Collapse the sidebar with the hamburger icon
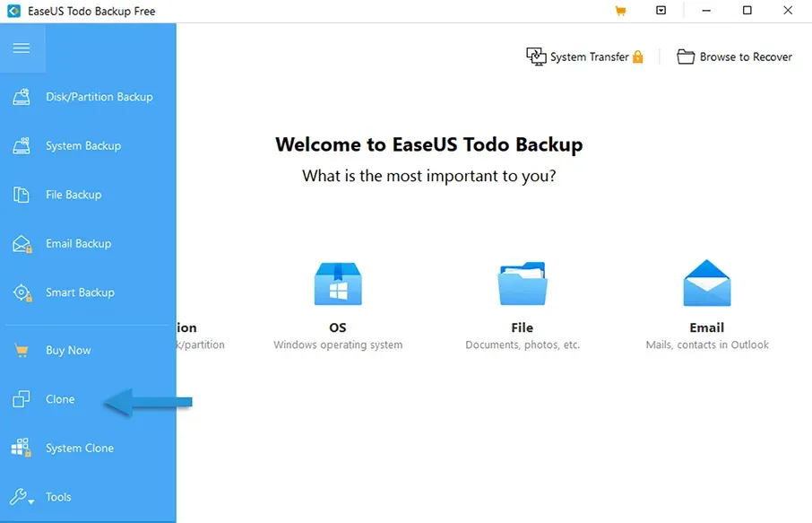The height and width of the screenshot is (523, 812). point(21,48)
